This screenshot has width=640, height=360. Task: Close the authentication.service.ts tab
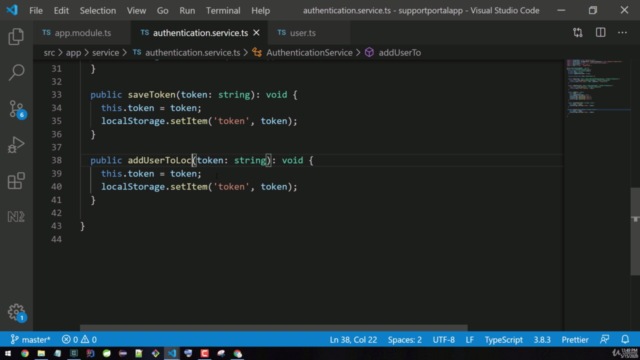tap(256, 33)
